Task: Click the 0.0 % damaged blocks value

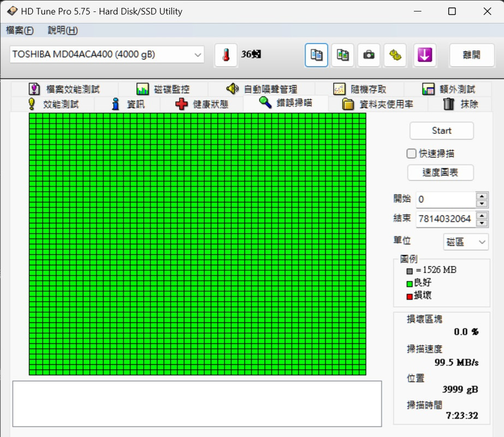Action: coord(466,332)
